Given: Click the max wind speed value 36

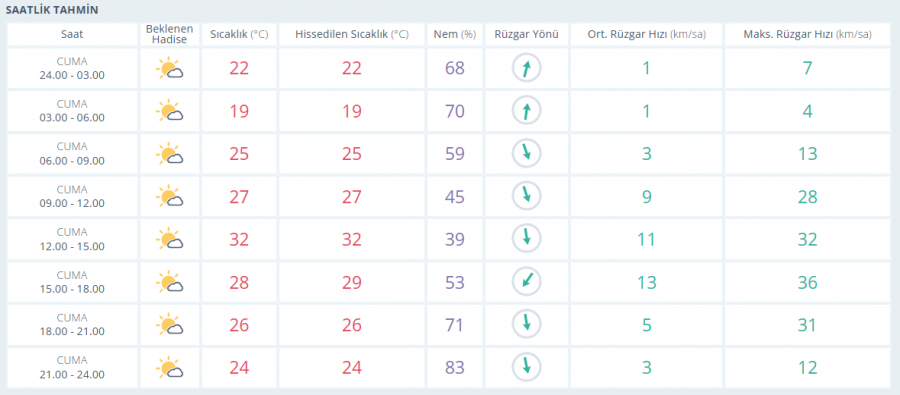Looking at the screenshot, I should [x=808, y=282].
